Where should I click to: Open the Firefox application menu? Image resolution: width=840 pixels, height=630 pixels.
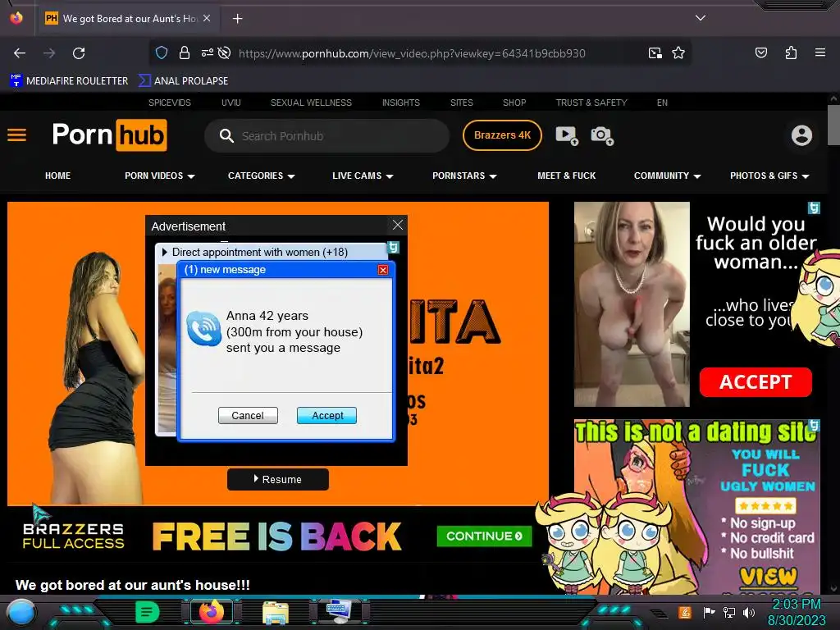point(819,52)
